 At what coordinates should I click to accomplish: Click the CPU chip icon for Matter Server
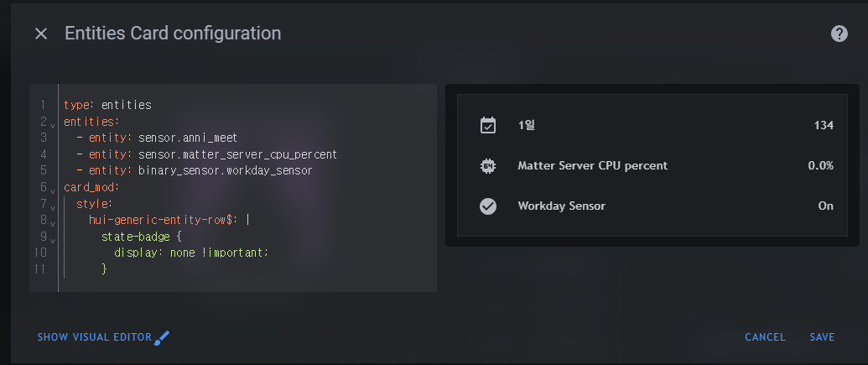pyautogui.click(x=488, y=165)
